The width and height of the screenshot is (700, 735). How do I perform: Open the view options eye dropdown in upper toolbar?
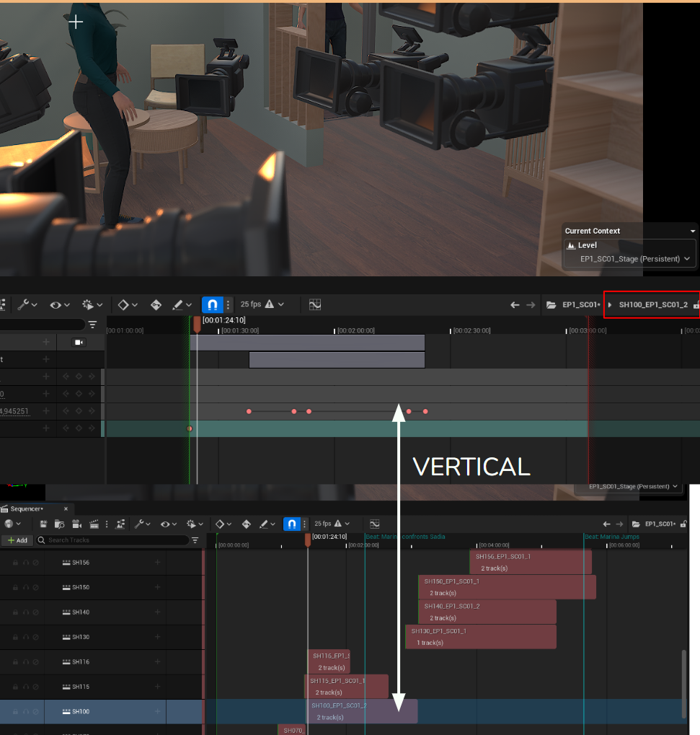pyautogui.click(x=58, y=305)
